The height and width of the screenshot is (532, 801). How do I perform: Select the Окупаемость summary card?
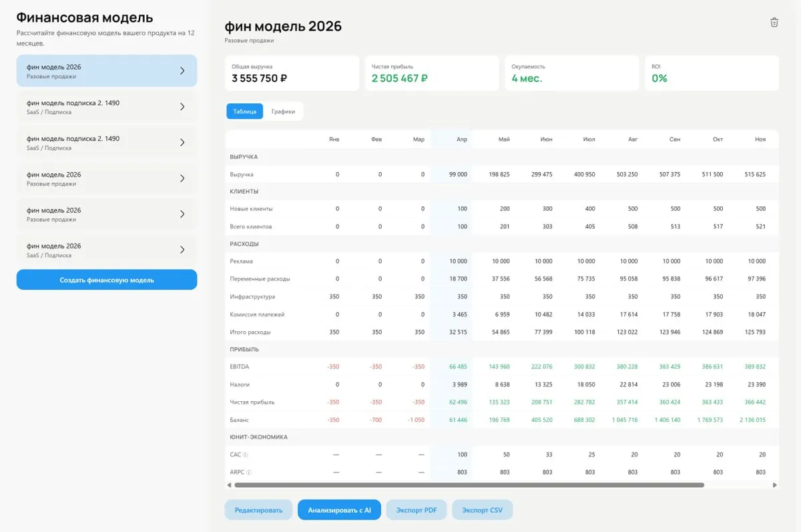click(572, 73)
